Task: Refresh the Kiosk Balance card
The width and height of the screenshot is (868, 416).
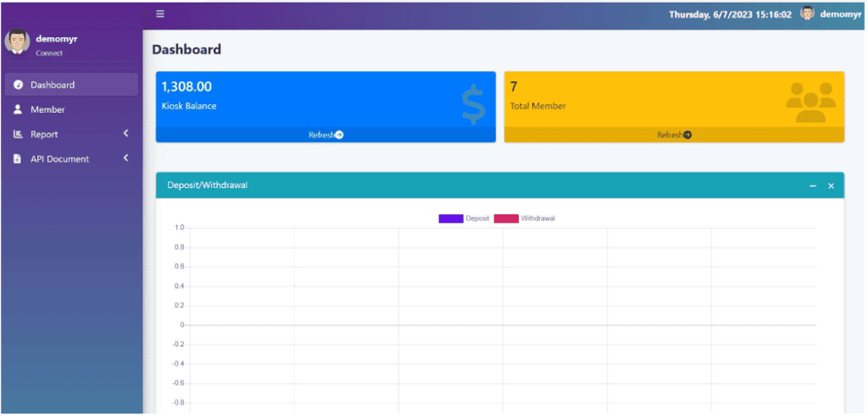Action: coord(325,135)
